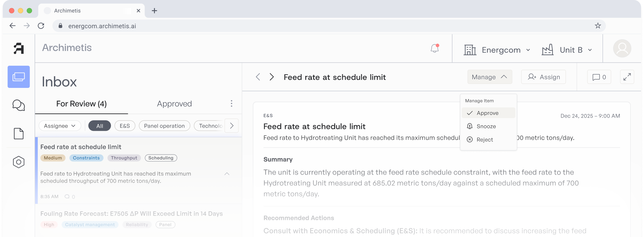Viewport: 644px width, 237px height.
Task: Open Feed rate at schedule limit card
Action: (x=138, y=170)
